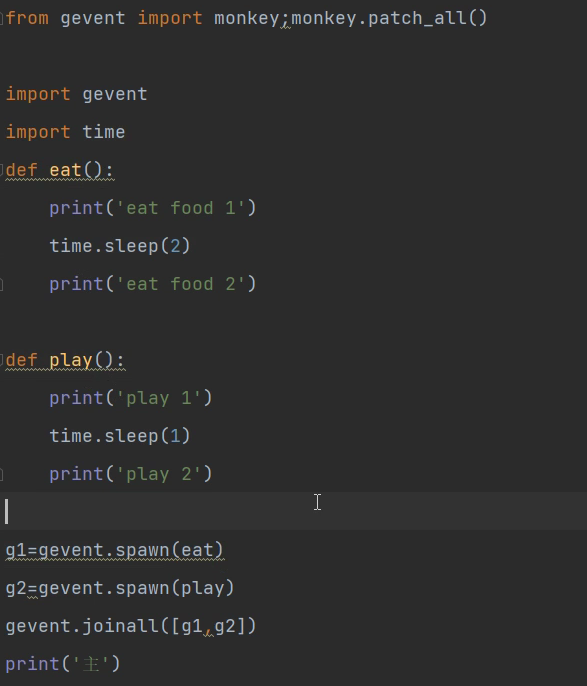Viewport: 587px width, 686px height.
Task: Click time.sleep(1) call
Action: (119, 436)
